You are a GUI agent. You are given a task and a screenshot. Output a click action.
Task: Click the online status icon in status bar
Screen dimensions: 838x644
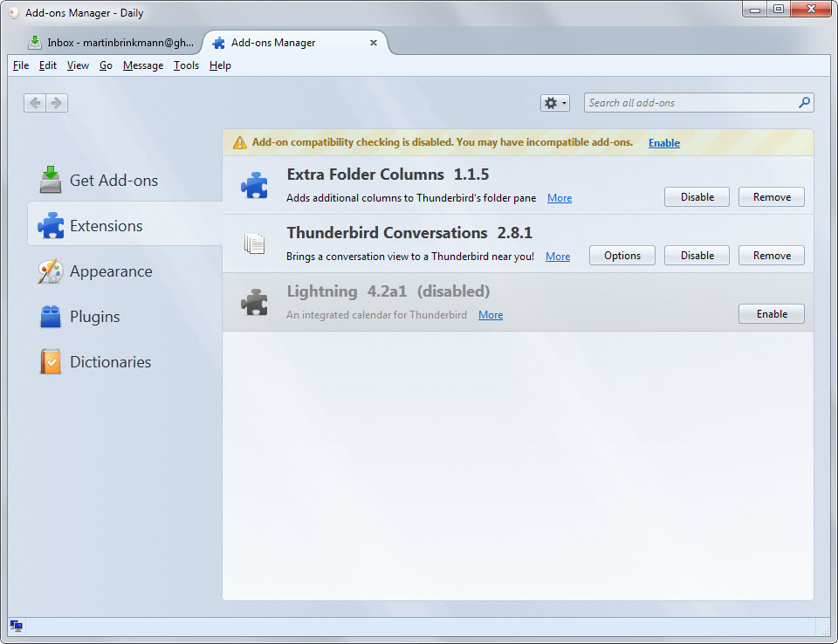(16, 626)
